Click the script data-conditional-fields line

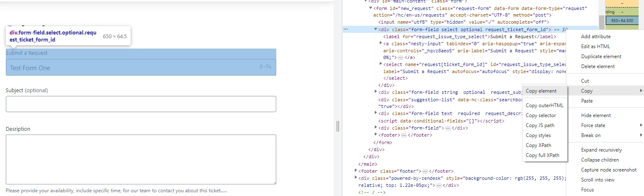pyautogui.click(x=441, y=121)
